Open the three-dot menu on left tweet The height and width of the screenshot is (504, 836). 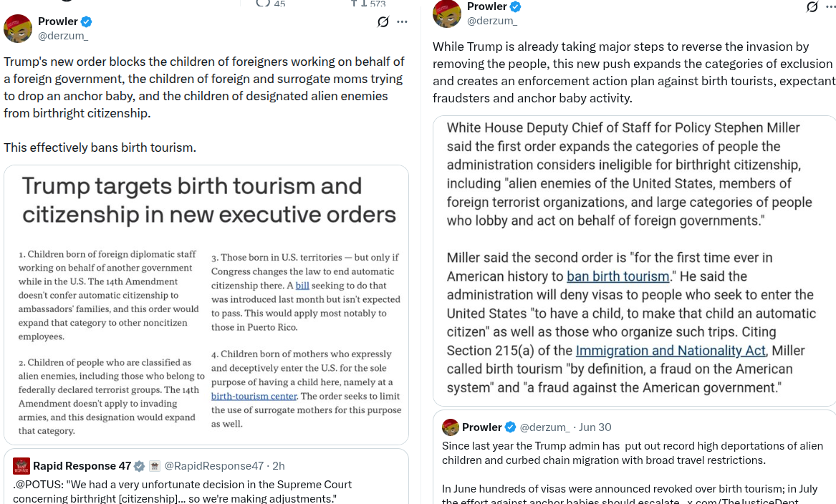(402, 22)
